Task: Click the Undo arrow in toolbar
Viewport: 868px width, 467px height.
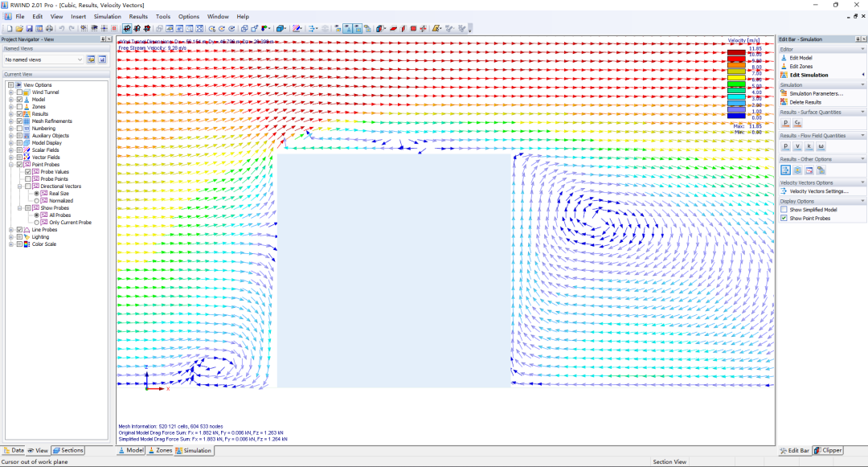Action: click(x=61, y=28)
